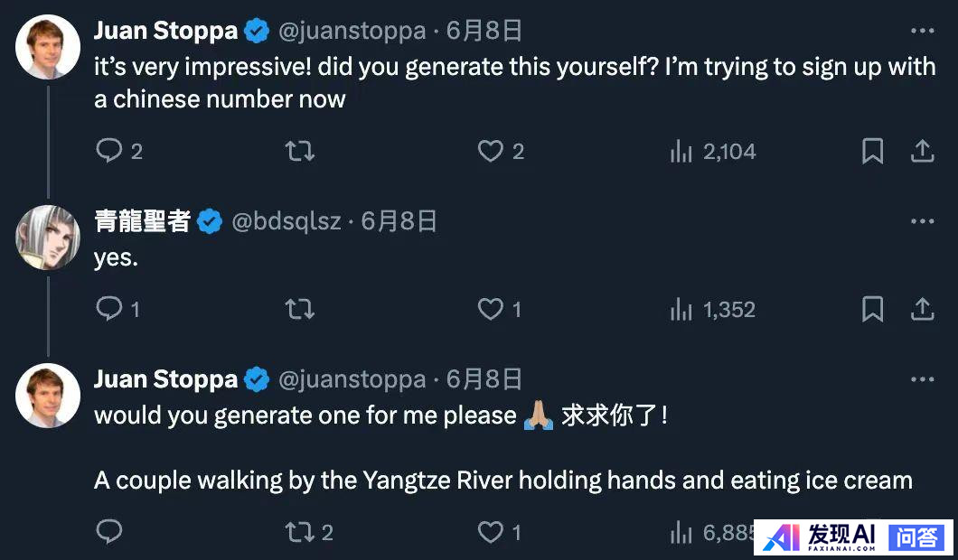
Task: Click Juan Stoppa's avatar on first tweet
Action: pyautogui.click(x=48, y=47)
